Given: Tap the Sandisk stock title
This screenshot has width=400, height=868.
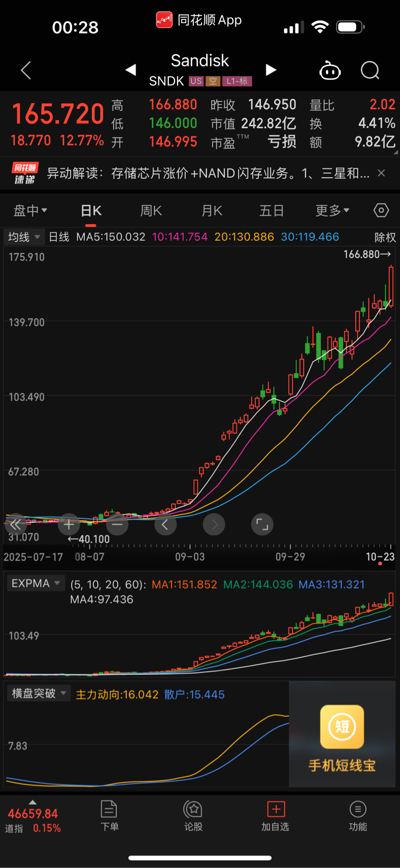Looking at the screenshot, I should tap(200, 60).
